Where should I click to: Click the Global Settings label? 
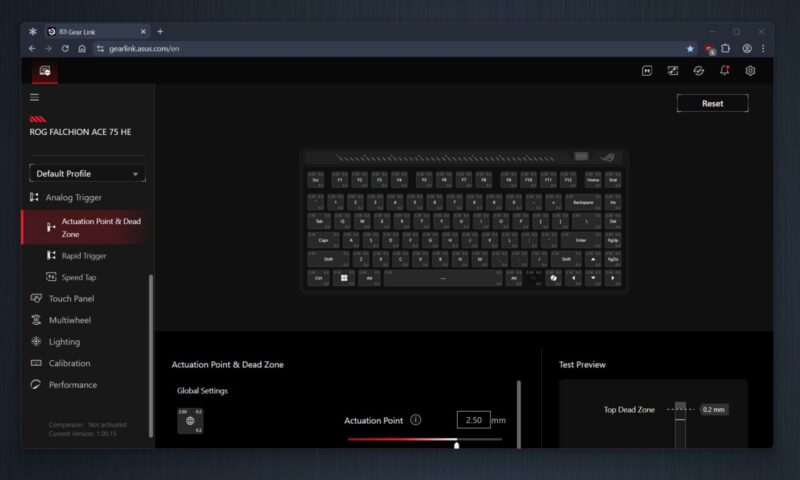pyautogui.click(x=203, y=390)
